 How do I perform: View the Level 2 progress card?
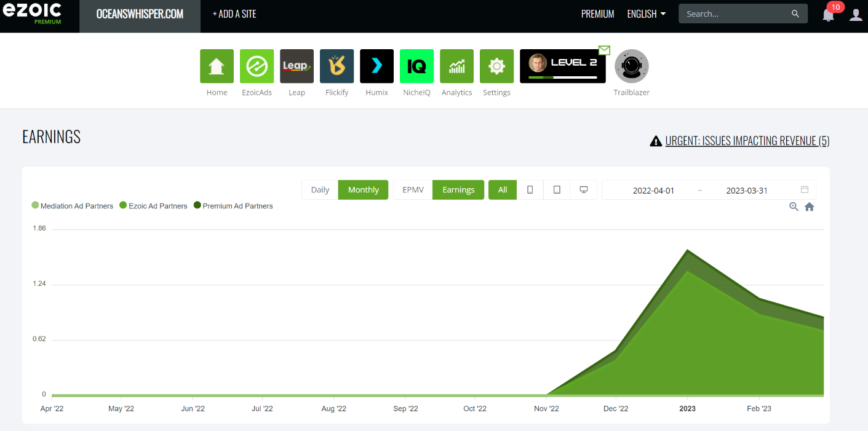(x=562, y=66)
